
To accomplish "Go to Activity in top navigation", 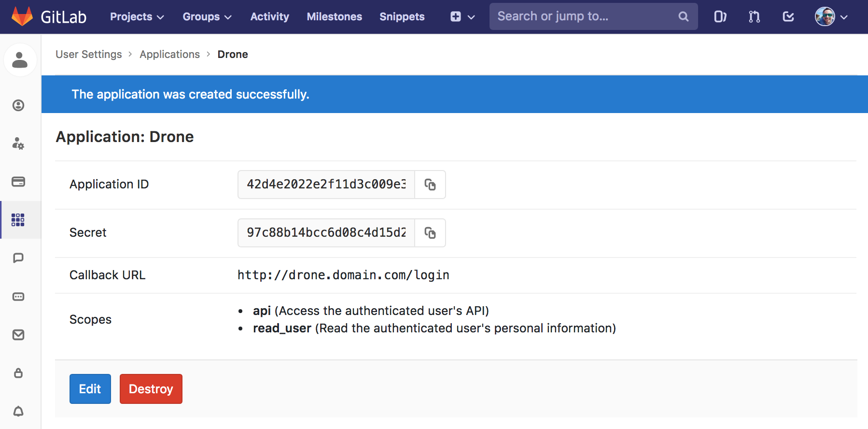I will (x=269, y=17).
